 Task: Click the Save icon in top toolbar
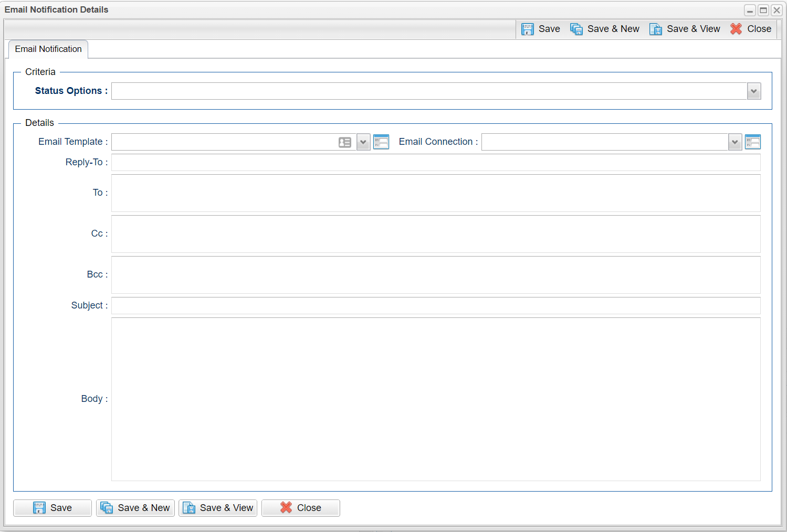click(x=528, y=29)
